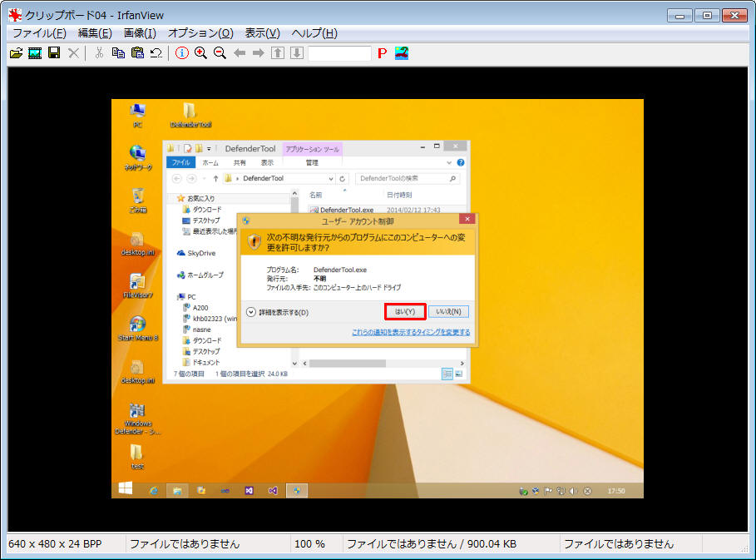Click the refresh icon beside Explorer address bar

[x=343, y=178]
